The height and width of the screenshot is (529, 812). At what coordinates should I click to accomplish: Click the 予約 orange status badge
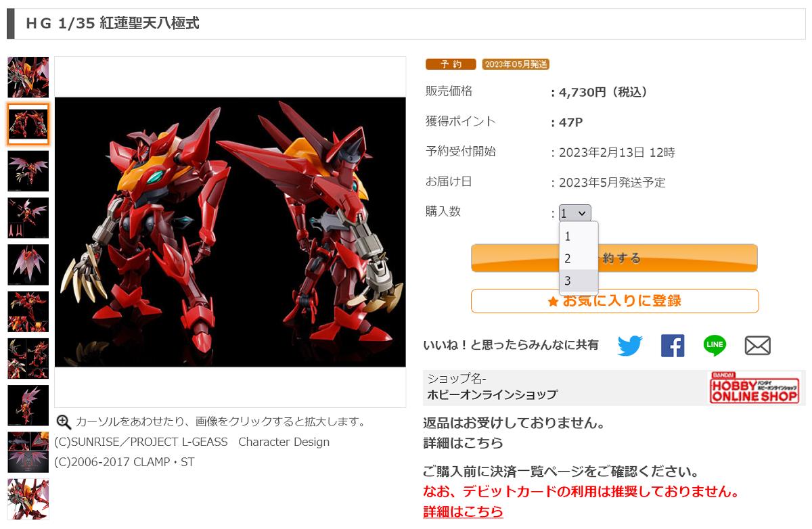point(451,64)
